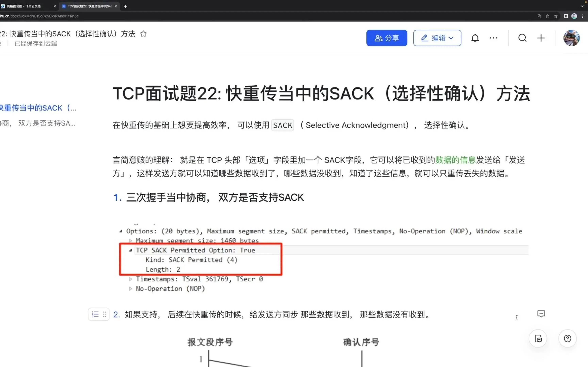
Task: Open the help question mark button
Action: click(x=567, y=338)
